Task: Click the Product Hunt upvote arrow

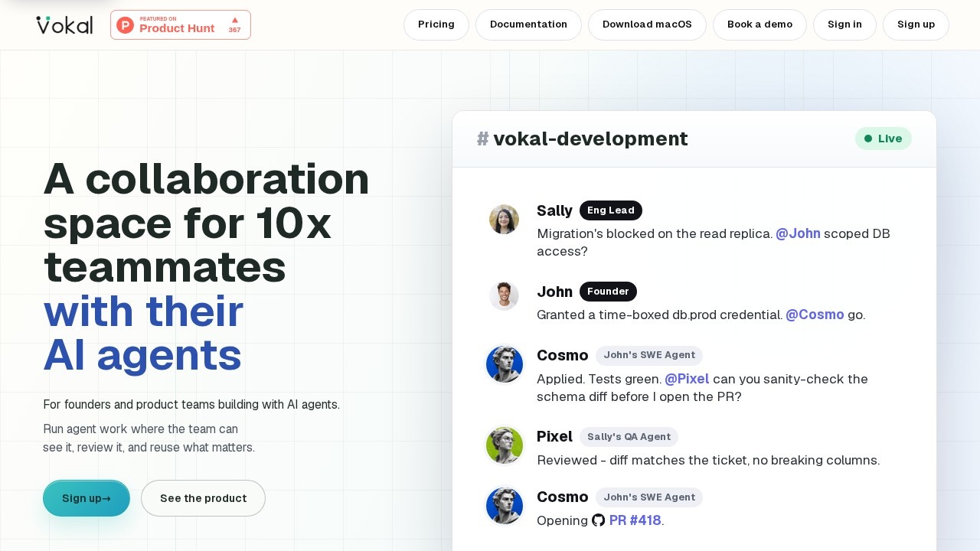Action: [235, 20]
